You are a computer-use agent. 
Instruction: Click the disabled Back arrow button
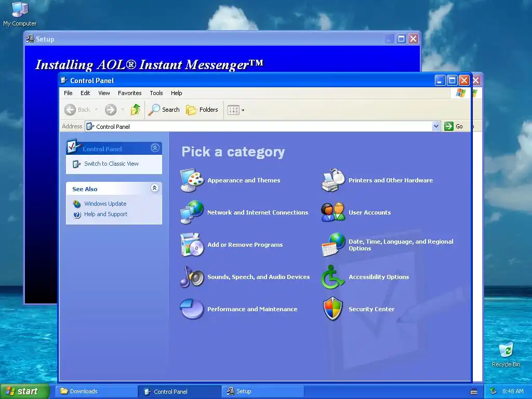[77, 110]
